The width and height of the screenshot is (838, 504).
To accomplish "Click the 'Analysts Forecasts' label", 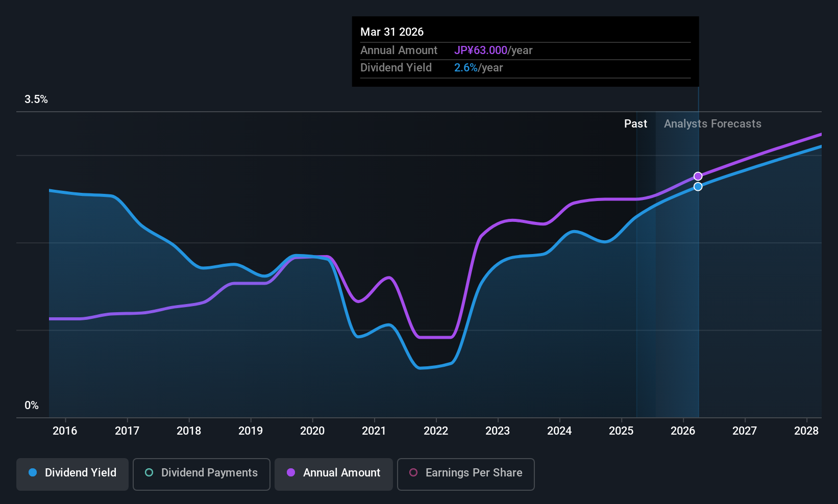I will (x=712, y=123).
